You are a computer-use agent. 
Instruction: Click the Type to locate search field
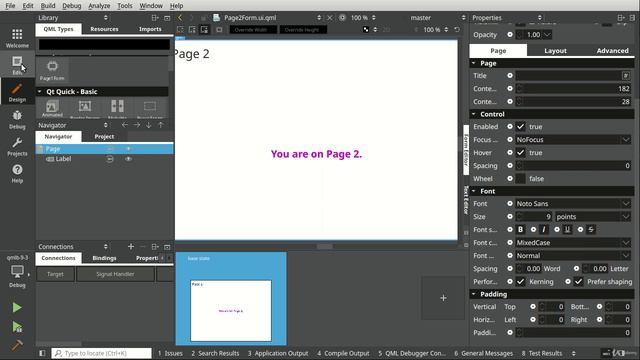tap(102, 353)
